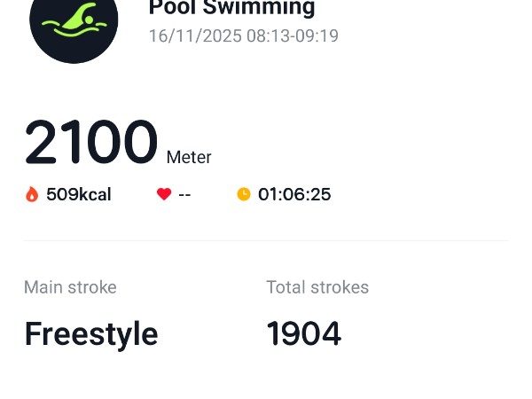Tap the 1904 stroke count
This screenshot has height=399, width=532.
pyautogui.click(x=303, y=334)
